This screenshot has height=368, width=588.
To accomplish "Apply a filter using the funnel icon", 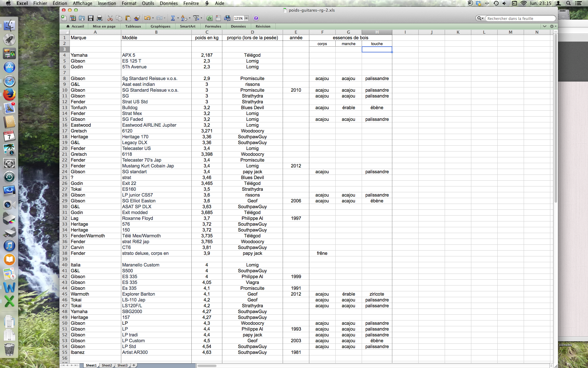I will click(196, 18).
